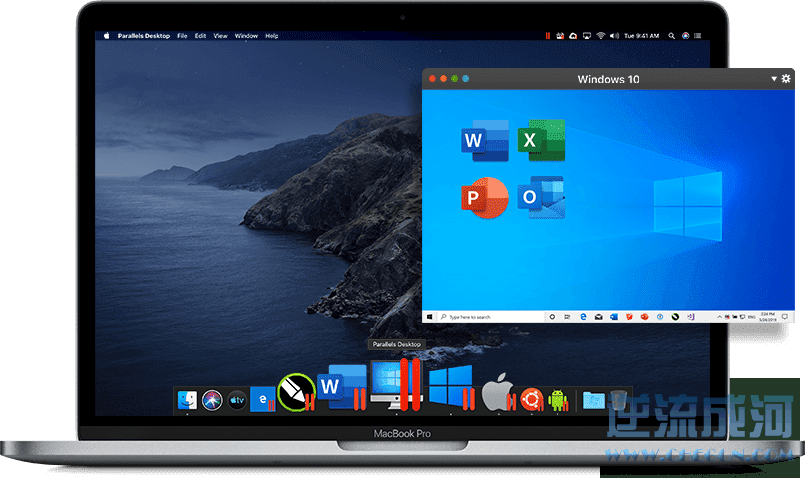Open Visual Studio from the Windows taskbar

tap(691, 317)
